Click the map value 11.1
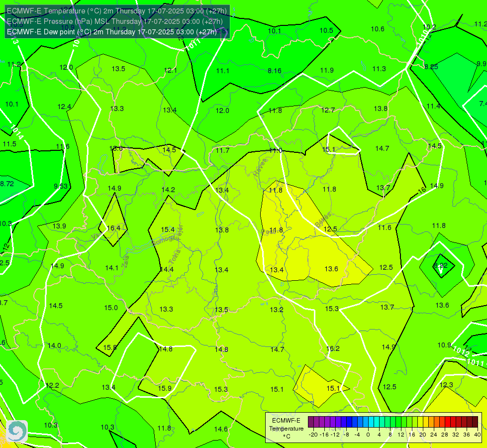This screenshot has width=487, height=448. click(223, 71)
